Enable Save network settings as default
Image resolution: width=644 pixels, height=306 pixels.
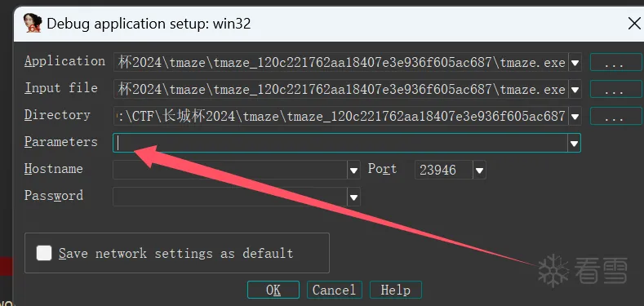pos(44,253)
